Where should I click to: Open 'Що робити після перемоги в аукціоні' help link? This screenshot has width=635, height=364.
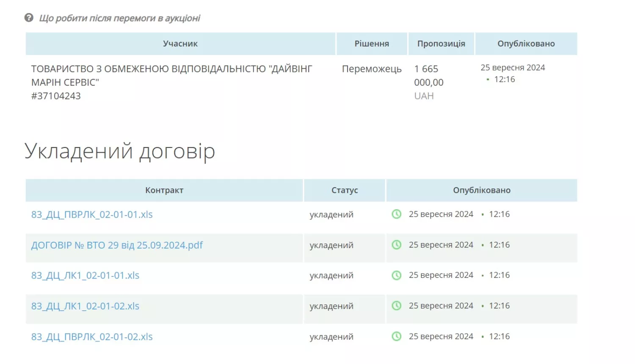[x=119, y=18]
